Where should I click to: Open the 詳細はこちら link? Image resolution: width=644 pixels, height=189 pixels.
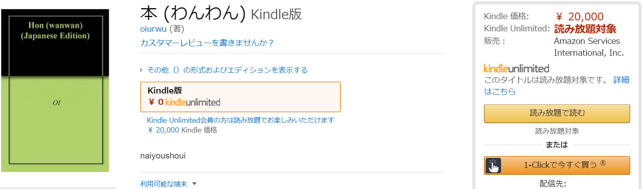click(x=557, y=85)
